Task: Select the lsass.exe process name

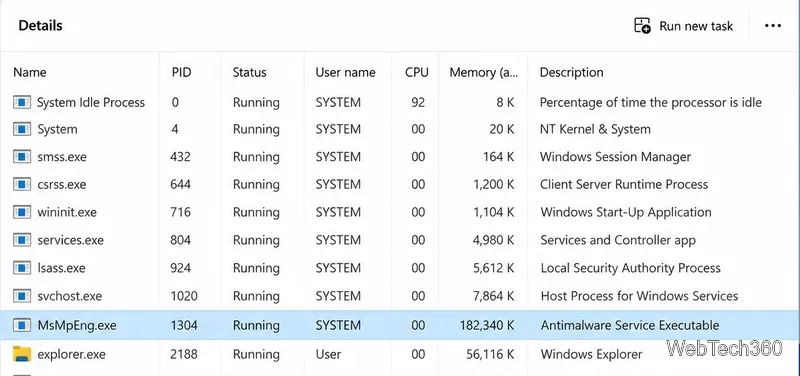Action: click(x=61, y=268)
